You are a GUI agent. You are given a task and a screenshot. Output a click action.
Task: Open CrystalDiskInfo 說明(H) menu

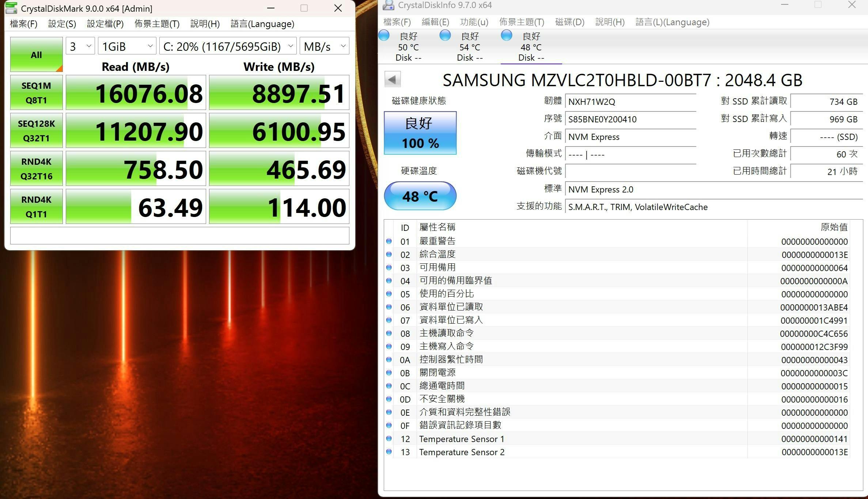(610, 22)
